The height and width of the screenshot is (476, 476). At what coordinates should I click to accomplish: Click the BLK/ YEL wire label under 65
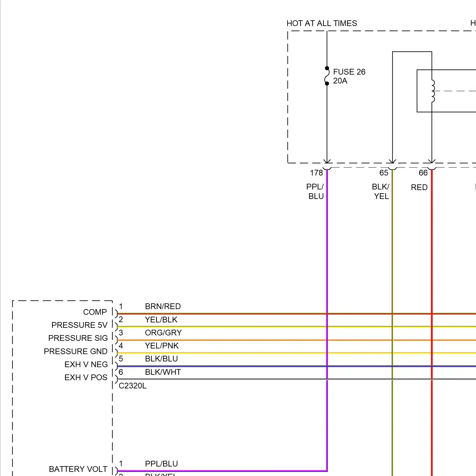[x=380, y=191]
